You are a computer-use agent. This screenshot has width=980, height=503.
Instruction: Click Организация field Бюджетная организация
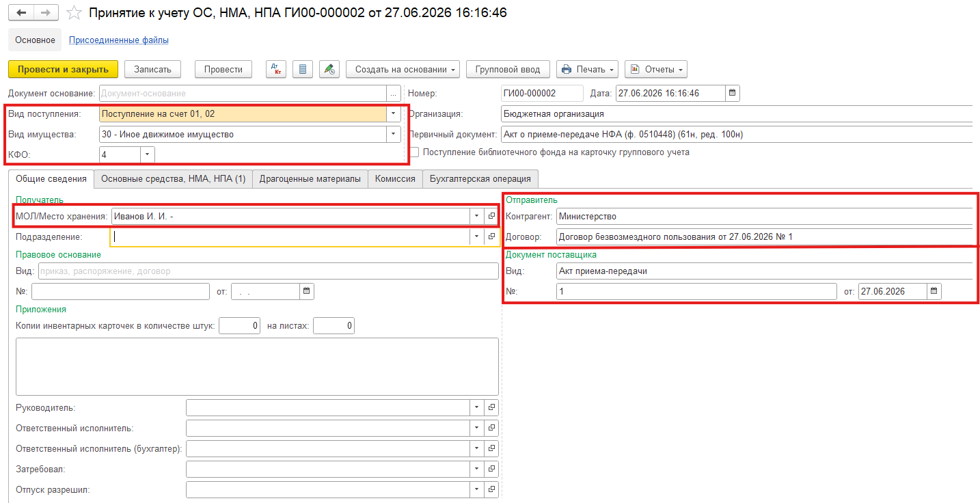click(x=736, y=114)
